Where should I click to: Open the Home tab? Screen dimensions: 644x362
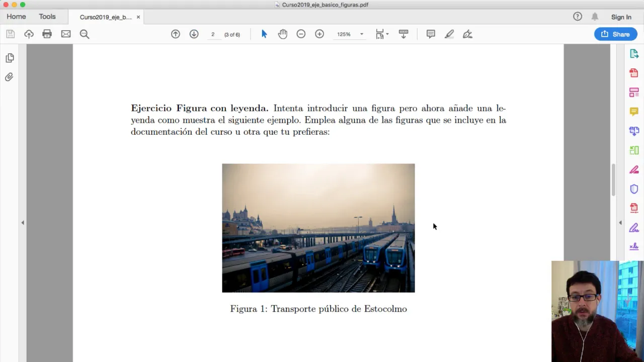tap(16, 17)
